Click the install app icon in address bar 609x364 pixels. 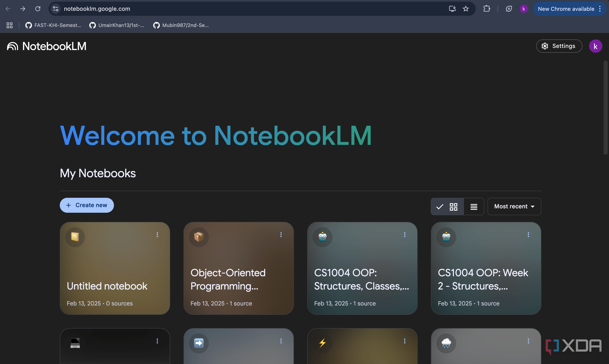(452, 9)
